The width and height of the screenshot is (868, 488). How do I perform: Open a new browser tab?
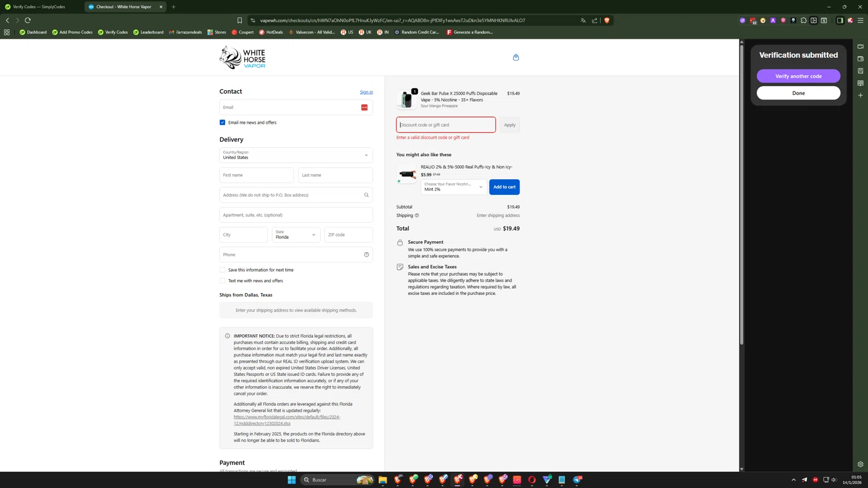pos(174,7)
